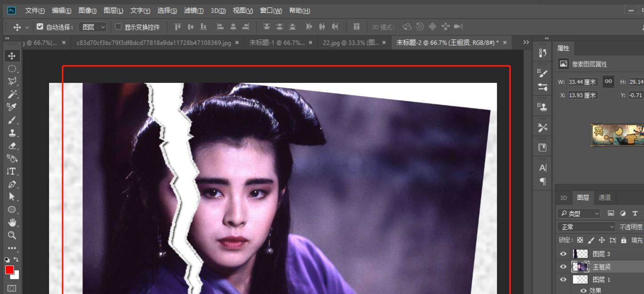
Task: Hide layer 图层 3 with eye icon
Action: pos(563,254)
